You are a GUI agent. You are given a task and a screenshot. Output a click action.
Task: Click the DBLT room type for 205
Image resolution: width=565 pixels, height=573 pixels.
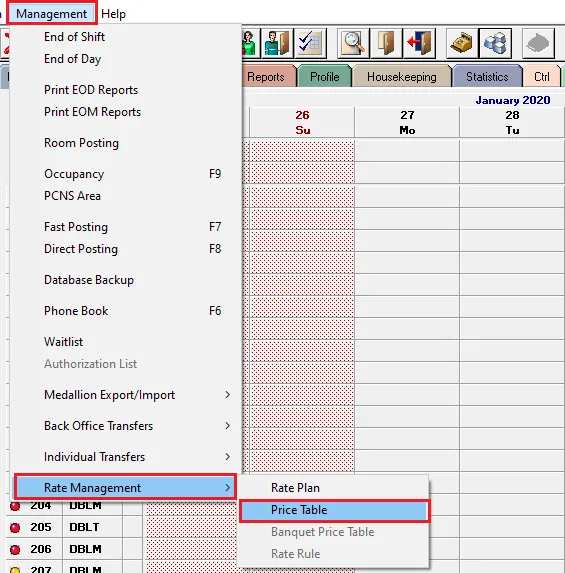point(84,527)
